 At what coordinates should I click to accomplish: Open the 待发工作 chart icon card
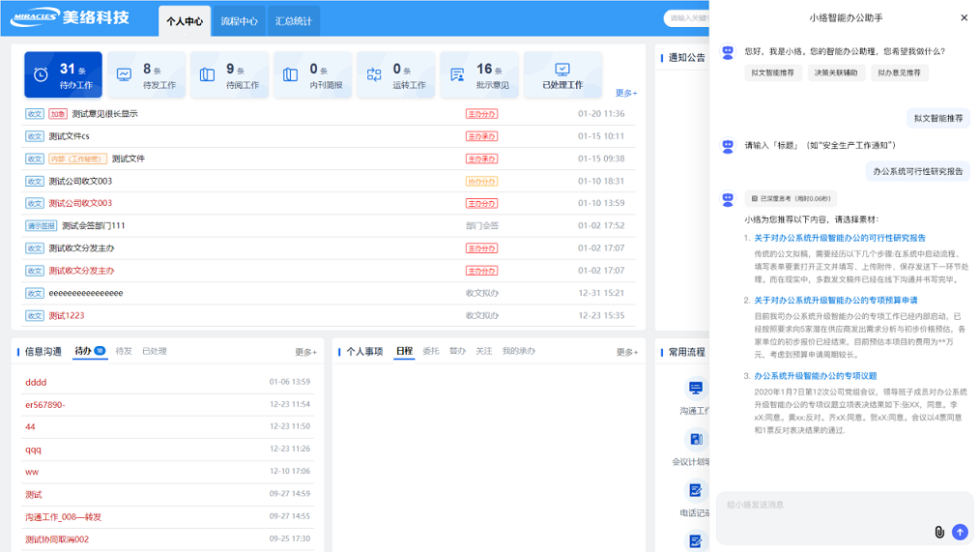[124, 75]
